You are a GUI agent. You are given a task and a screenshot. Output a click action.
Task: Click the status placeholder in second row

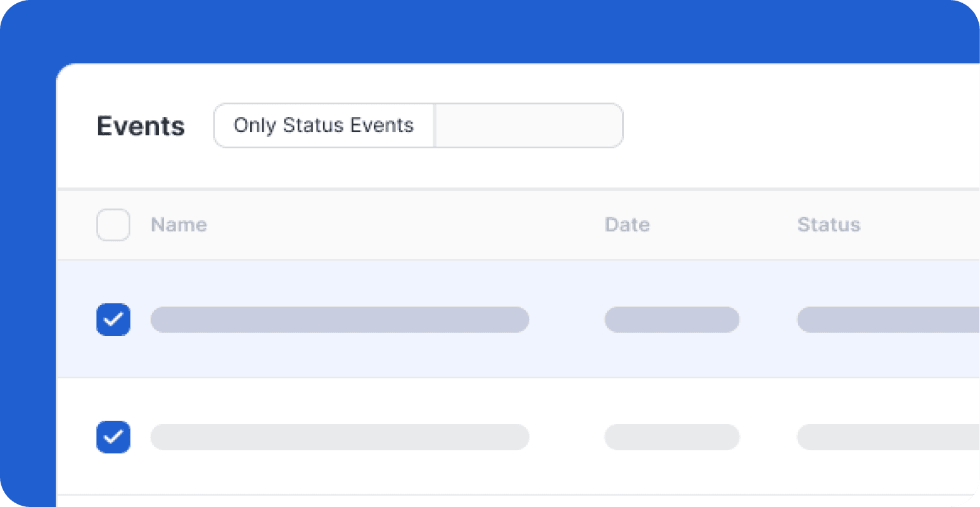pos(888,437)
